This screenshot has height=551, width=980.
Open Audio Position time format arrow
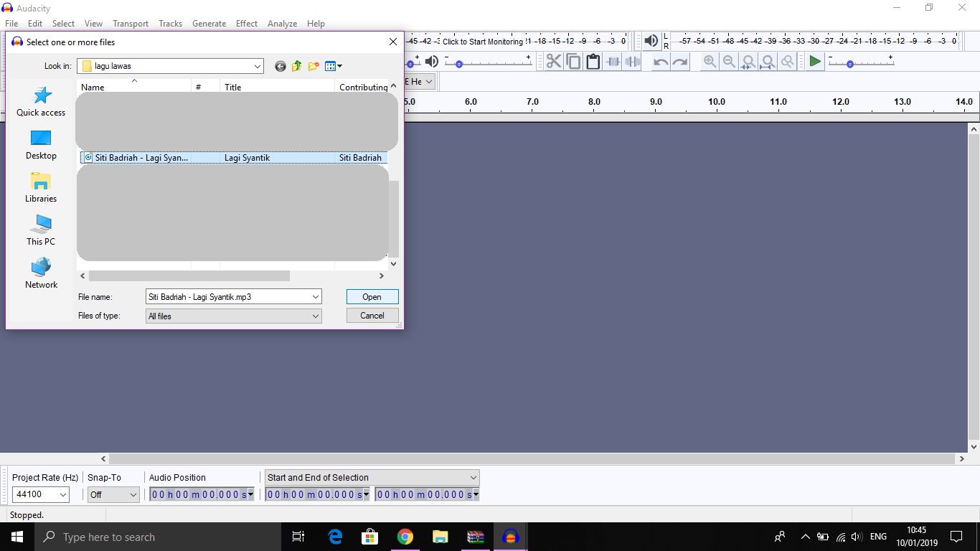[x=250, y=494]
